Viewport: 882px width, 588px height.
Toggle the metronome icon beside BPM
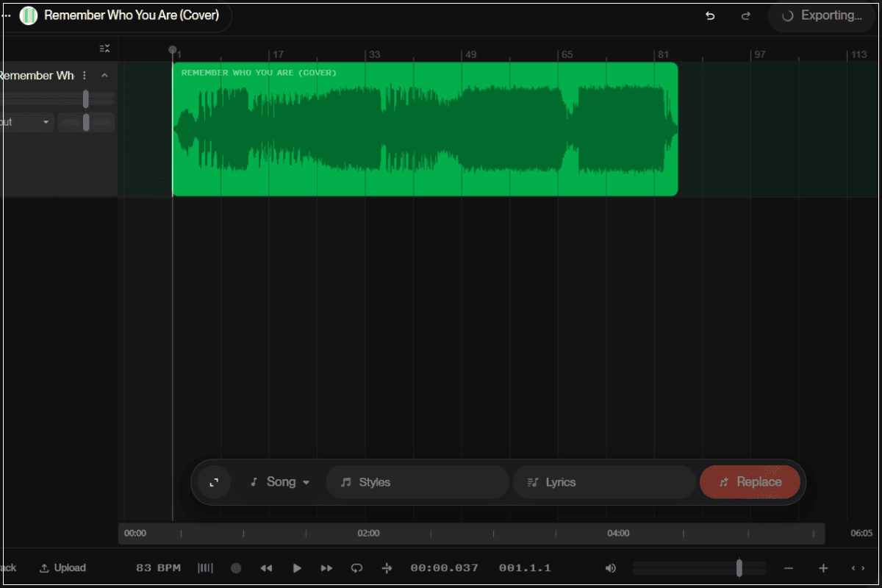206,568
